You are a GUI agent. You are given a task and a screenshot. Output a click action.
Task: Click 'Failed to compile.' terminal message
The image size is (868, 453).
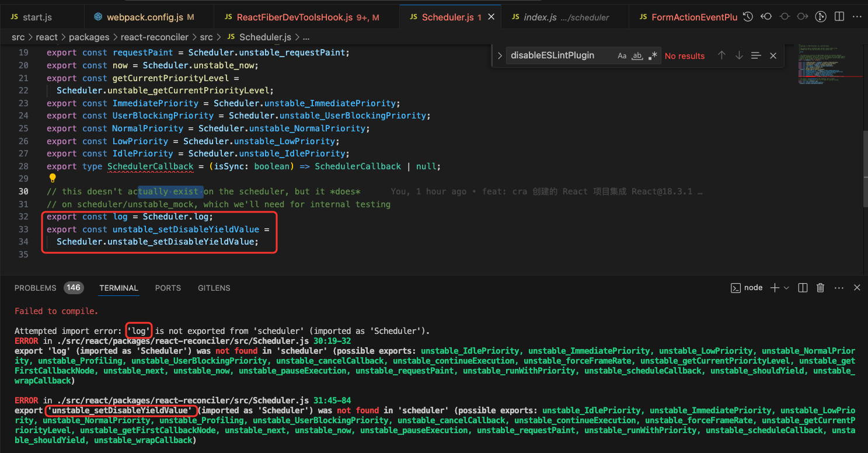tap(57, 311)
